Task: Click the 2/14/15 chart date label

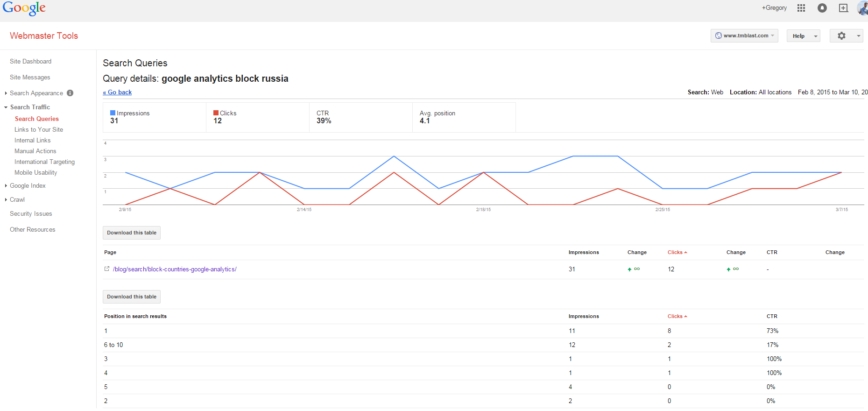Action: point(304,210)
